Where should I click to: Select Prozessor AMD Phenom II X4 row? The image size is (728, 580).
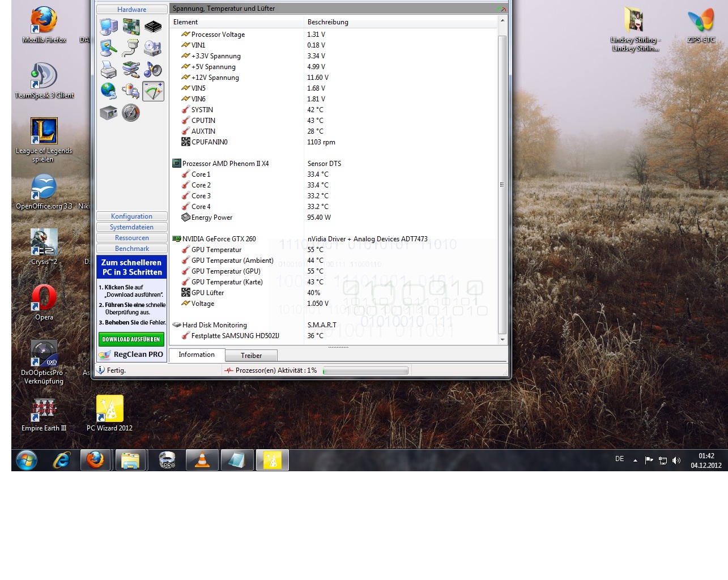point(334,164)
